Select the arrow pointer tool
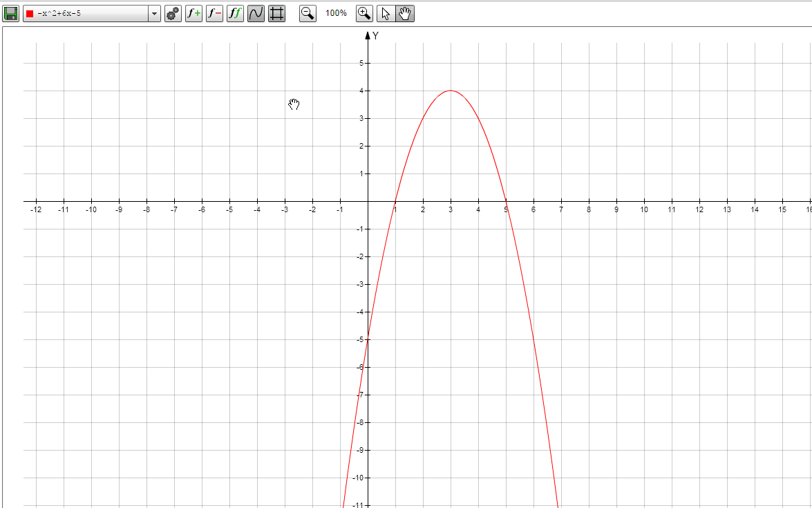This screenshot has width=812, height=508. [x=386, y=13]
